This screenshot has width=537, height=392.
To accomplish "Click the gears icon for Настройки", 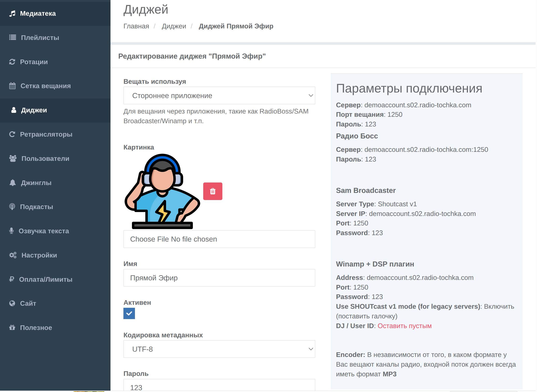I will click(x=13, y=255).
